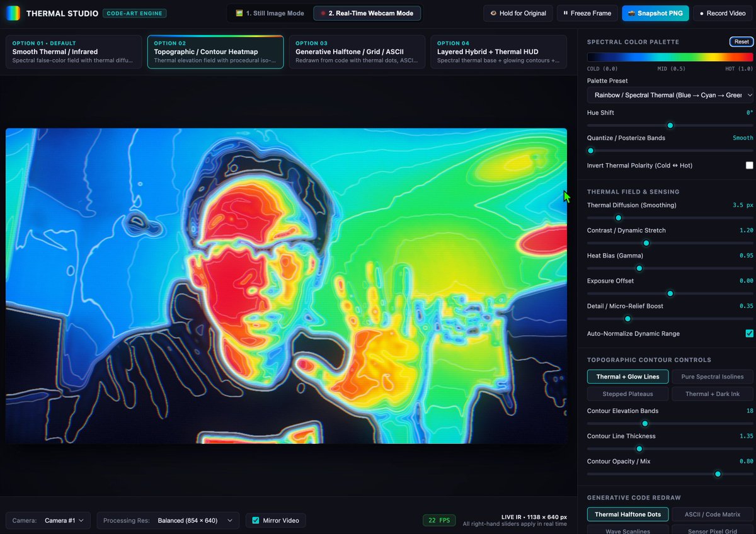
Task: Click the TOPOGRAPHIC CONTOUR CONTROLS header
Action: 649,360
